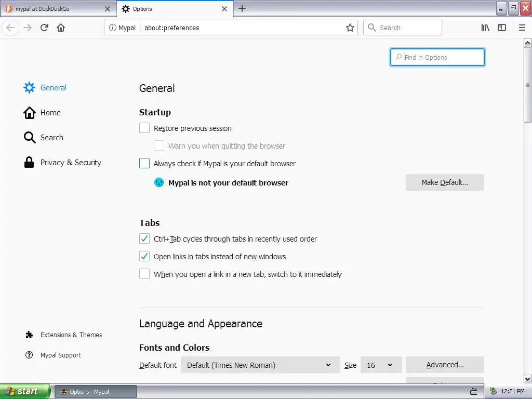The height and width of the screenshot is (399, 532).
Task: Go back to the previous page
Action: coord(10,28)
